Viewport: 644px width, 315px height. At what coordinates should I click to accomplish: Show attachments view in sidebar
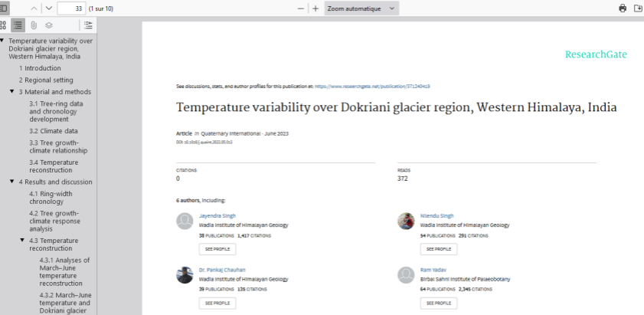click(x=33, y=25)
